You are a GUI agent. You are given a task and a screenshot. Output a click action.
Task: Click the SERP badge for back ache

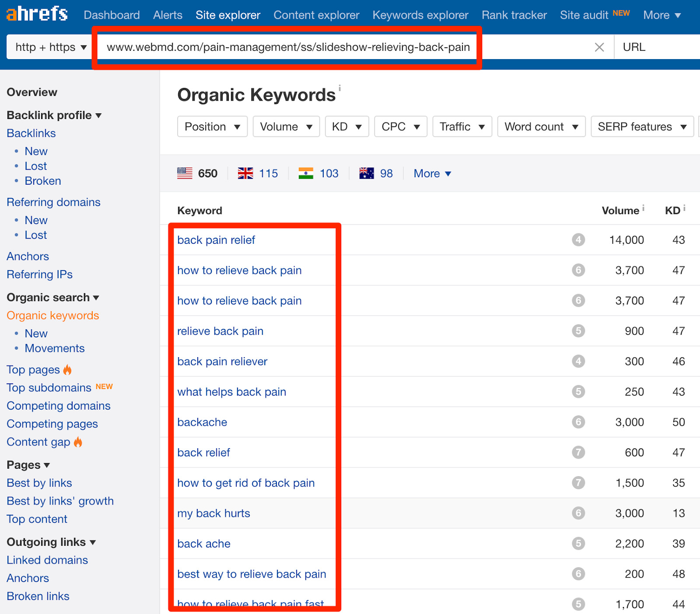click(578, 544)
